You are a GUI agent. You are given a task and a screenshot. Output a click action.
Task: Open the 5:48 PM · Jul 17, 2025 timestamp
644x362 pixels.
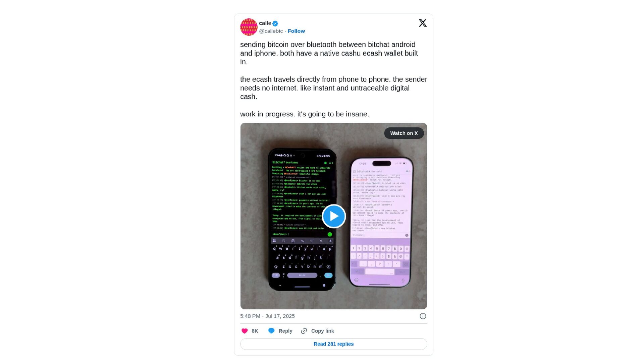tap(267, 316)
